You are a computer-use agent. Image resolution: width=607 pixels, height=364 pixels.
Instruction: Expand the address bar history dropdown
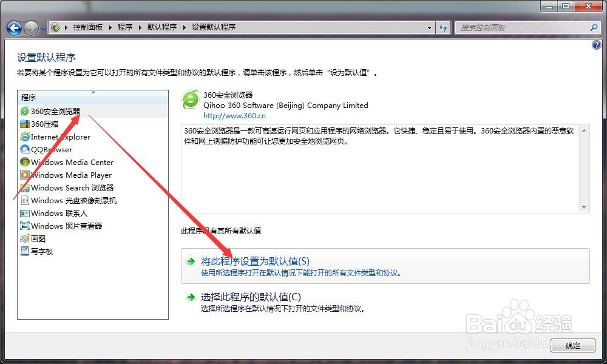point(429,27)
